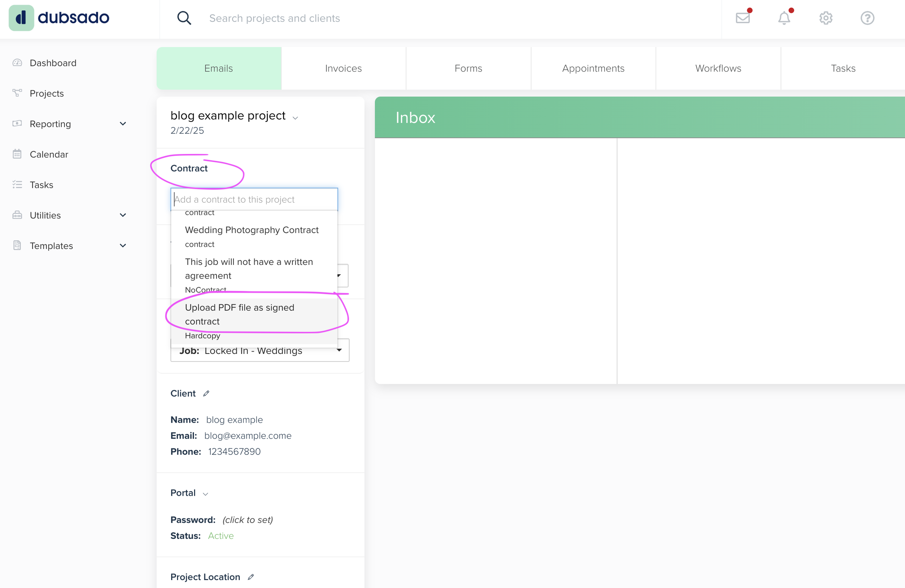Open the Job status dropdown
Screen dimensions: 905x588
[x=339, y=350]
